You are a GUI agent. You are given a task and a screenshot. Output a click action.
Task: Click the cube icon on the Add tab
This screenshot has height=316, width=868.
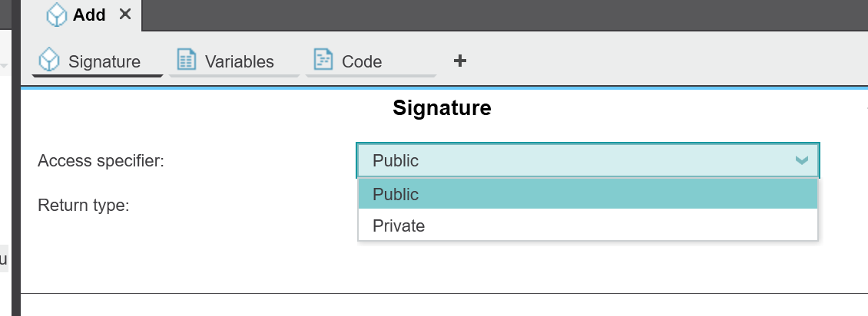coord(57,15)
